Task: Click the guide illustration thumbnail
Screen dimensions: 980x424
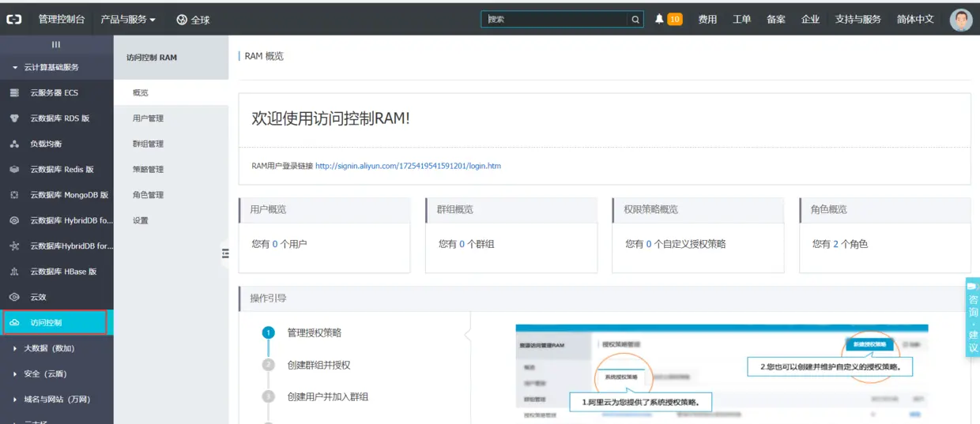Action: point(722,373)
